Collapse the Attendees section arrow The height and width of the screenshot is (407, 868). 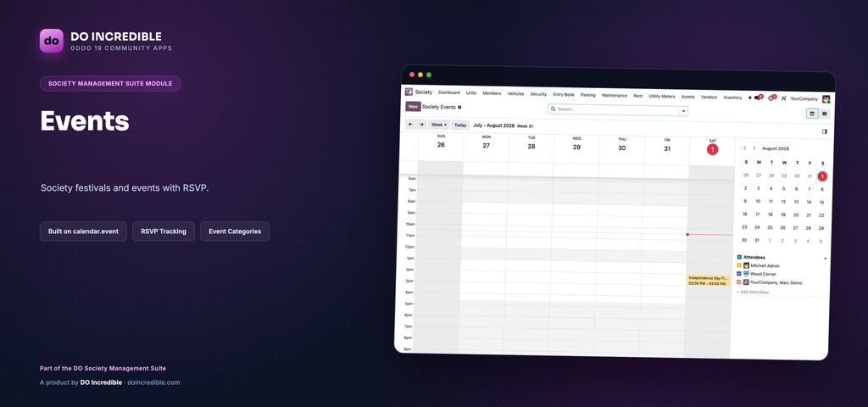coord(826,259)
